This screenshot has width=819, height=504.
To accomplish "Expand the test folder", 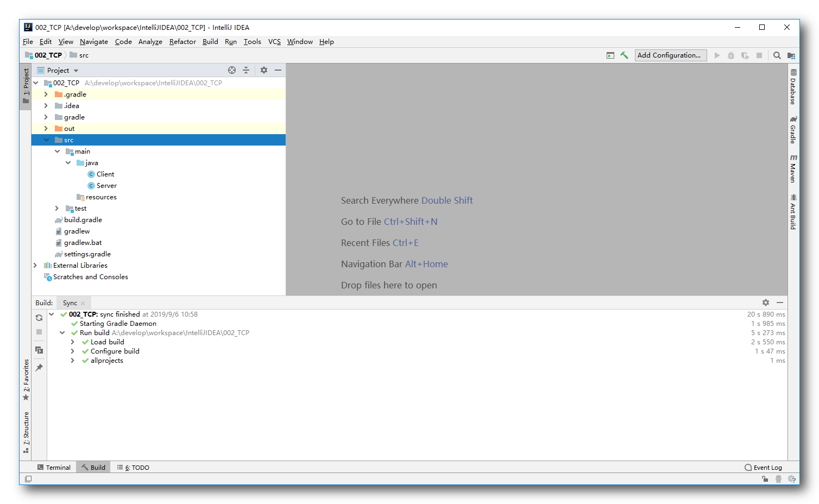I will [57, 209].
